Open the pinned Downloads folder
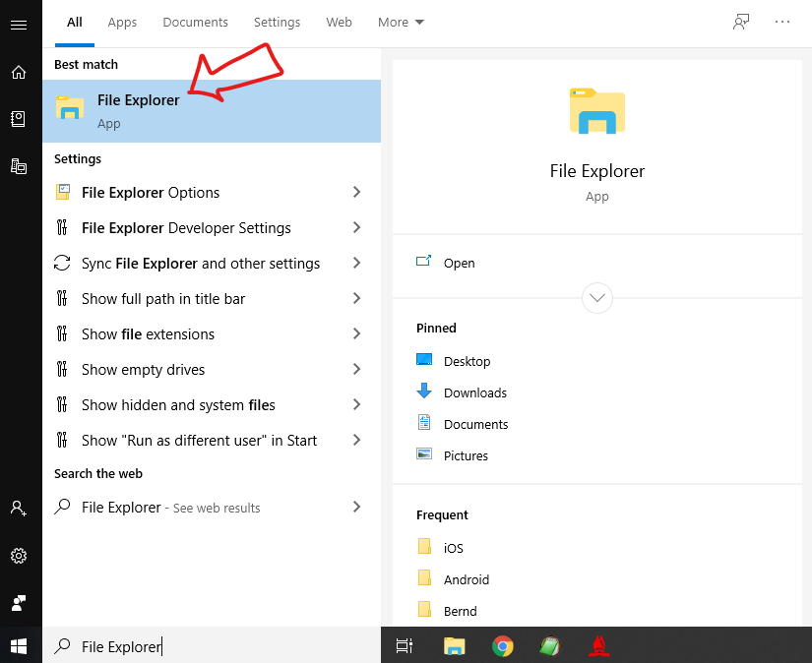Image resolution: width=812 pixels, height=663 pixels. tap(474, 392)
